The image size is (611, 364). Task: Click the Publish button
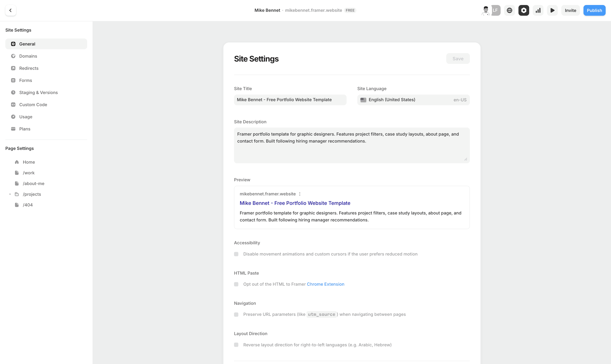pos(594,10)
